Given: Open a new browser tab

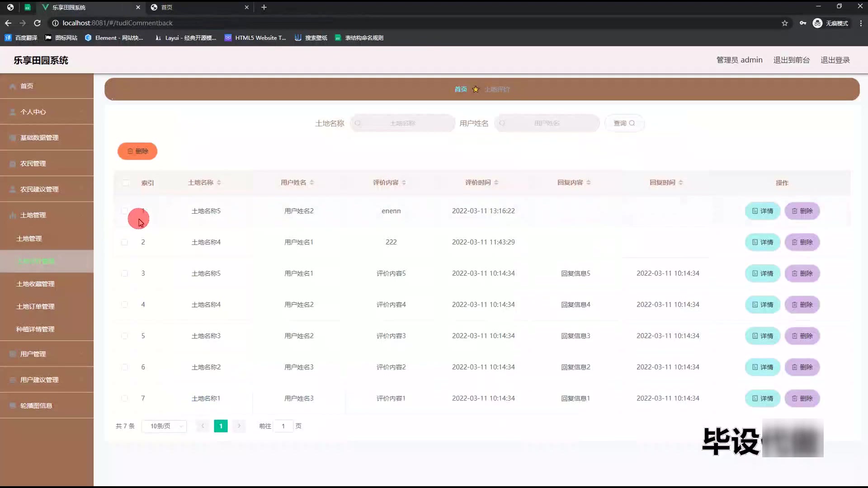Looking at the screenshot, I should coord(264,7).
